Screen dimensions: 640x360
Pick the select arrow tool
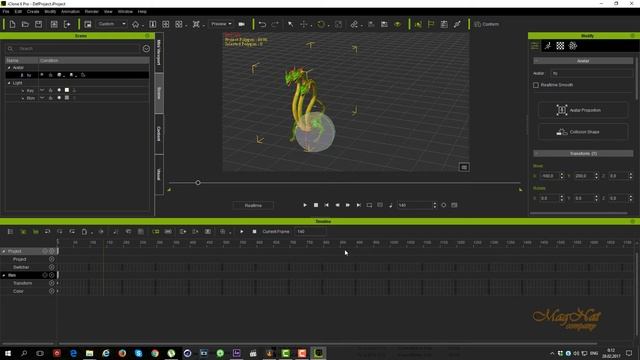click(291, 24)
